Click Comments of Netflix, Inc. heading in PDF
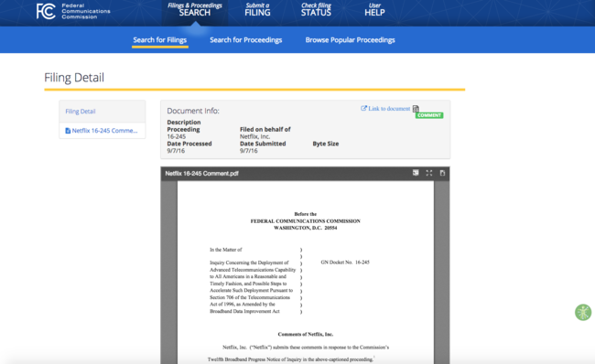 (306, 334)
